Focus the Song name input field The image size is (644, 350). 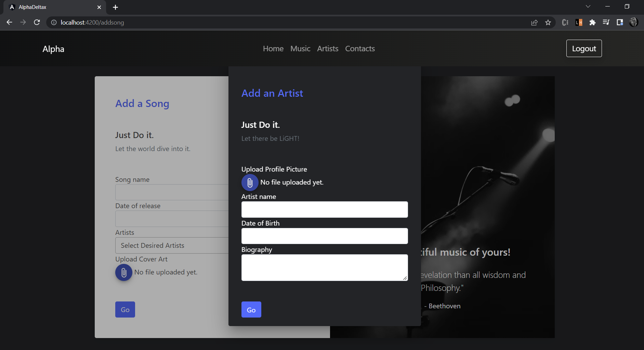click(172, 192)
